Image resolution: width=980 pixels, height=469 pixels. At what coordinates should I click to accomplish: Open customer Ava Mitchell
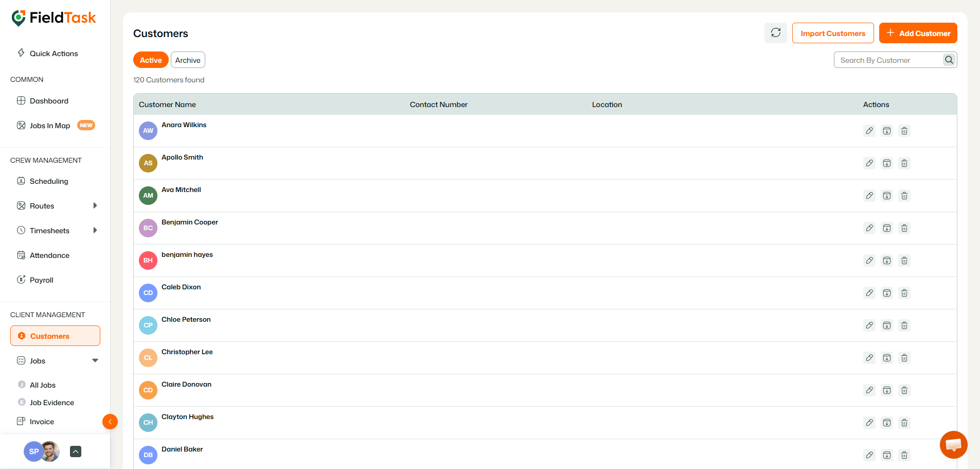[x=181, y=190]
